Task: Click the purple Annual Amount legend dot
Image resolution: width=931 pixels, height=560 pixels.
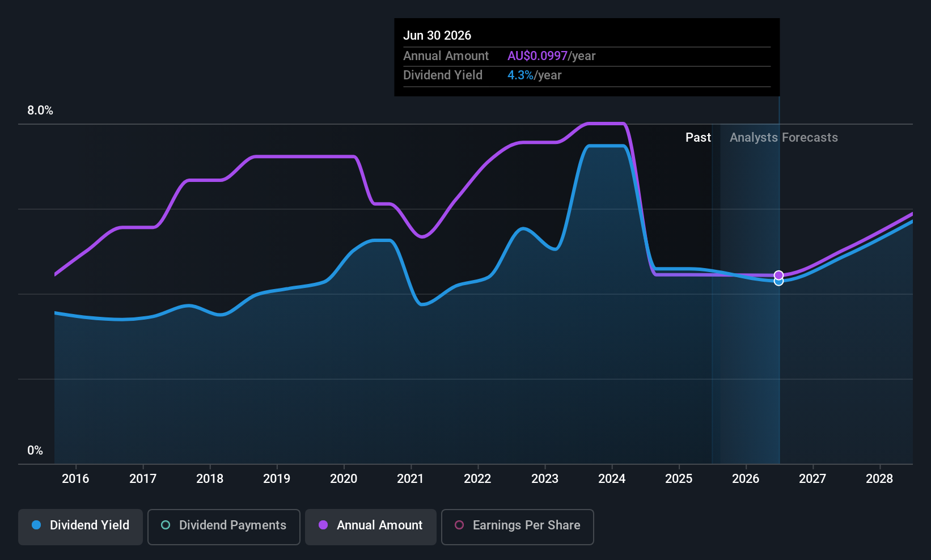Action: click(x=323, y=525)
